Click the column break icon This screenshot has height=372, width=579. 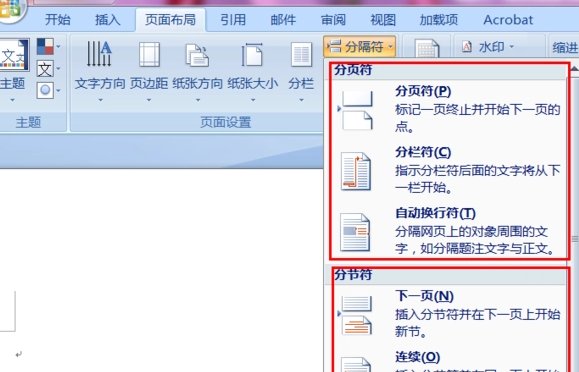[356, 171]
